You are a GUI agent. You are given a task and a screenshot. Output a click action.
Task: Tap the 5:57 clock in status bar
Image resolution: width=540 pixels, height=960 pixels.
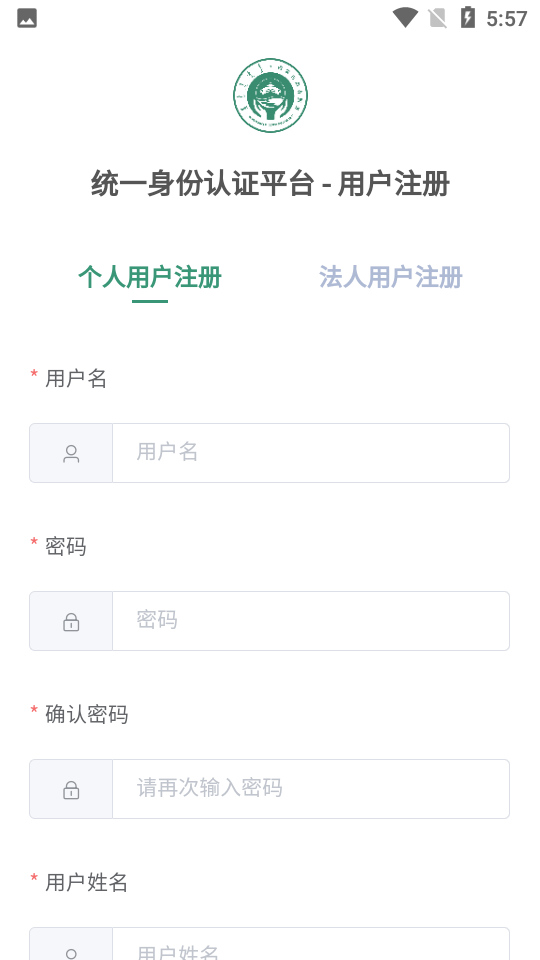click(507, 19)
